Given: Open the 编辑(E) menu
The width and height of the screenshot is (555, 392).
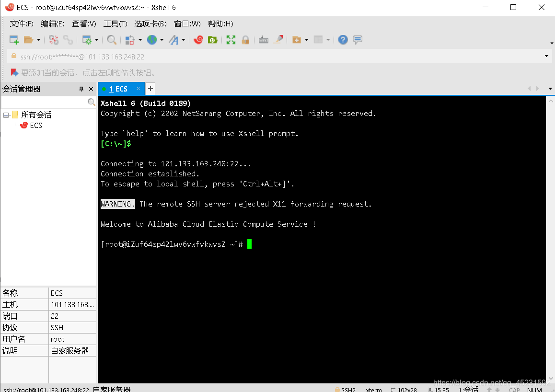Looking at the screenshot, I should (52, 23).
